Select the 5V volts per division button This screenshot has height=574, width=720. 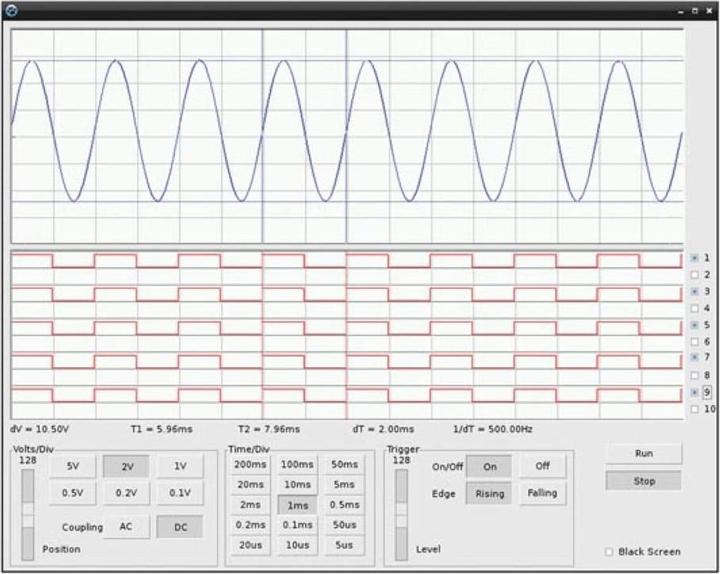click(73, 466)
